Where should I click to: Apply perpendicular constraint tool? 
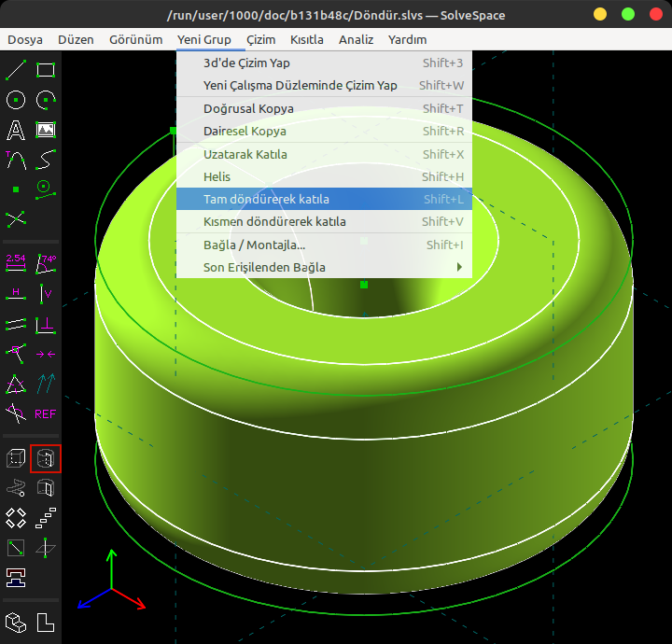tap(46, 325)
